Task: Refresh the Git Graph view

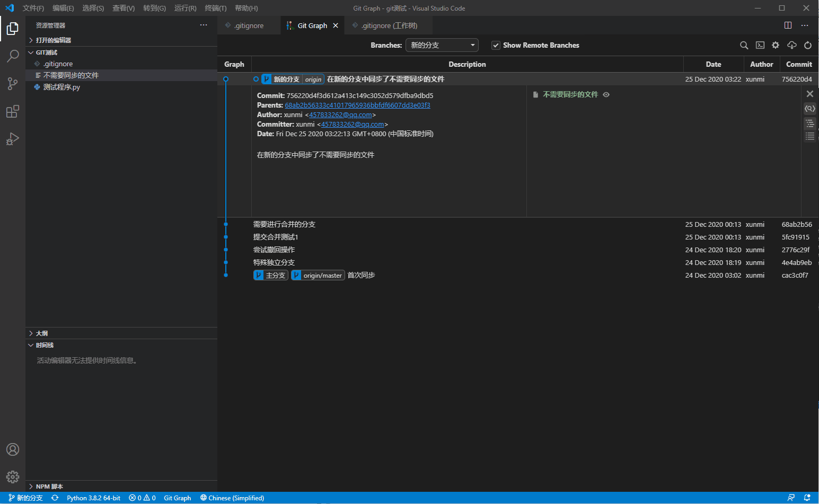Action: tap(808, 46)
